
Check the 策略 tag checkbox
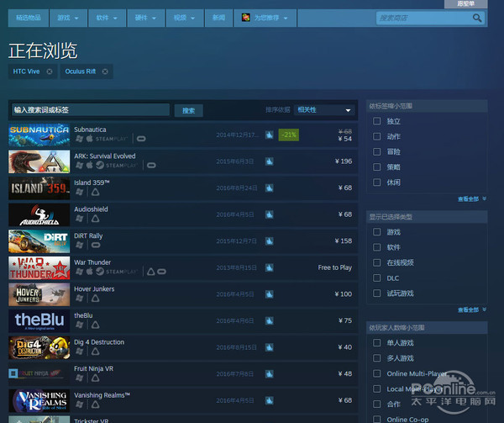pos(376,167)
